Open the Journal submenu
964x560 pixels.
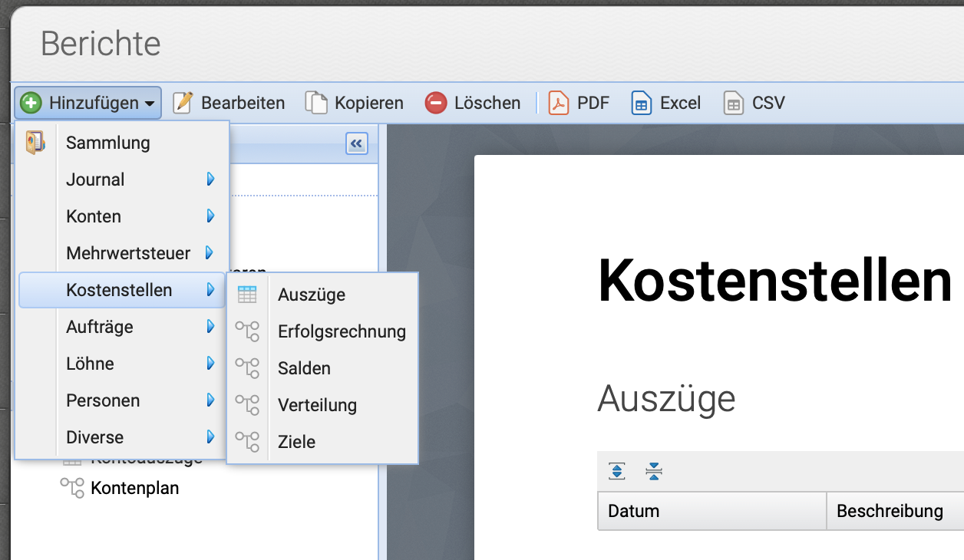point(122,180)
